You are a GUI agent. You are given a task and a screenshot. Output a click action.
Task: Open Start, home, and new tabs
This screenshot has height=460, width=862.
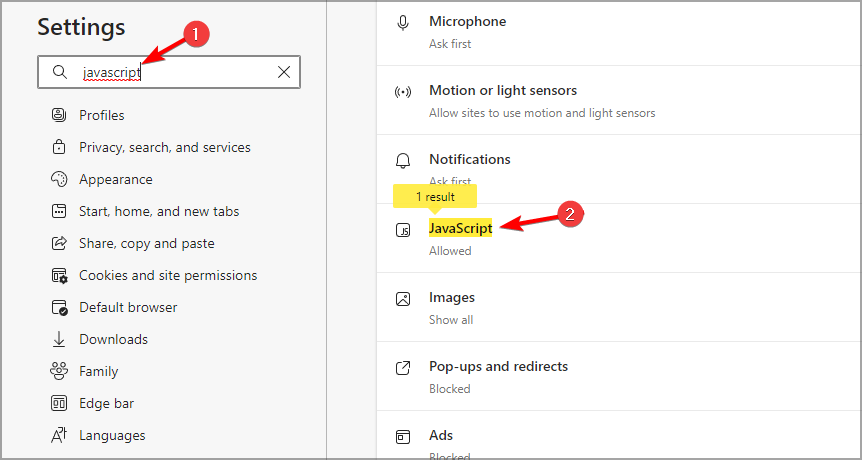[159, 211]
